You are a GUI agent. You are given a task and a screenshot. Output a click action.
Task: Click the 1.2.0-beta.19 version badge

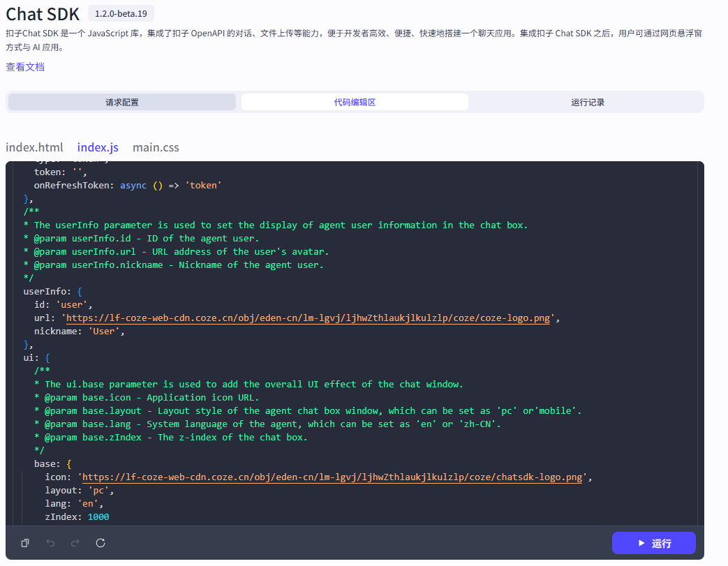pos(121,14)
